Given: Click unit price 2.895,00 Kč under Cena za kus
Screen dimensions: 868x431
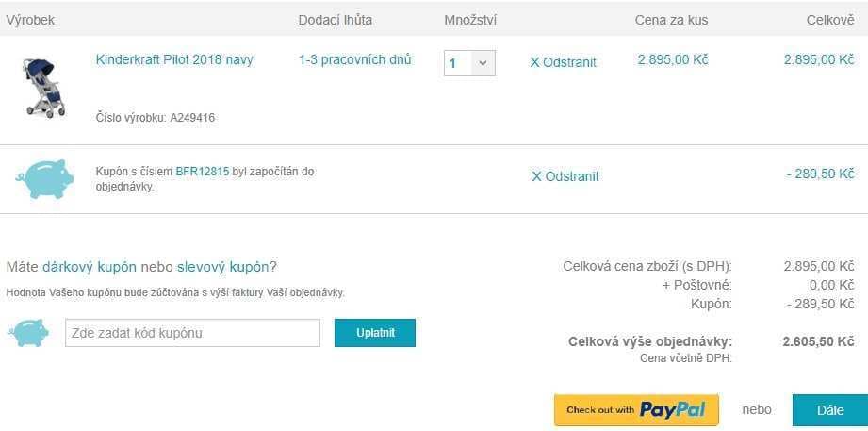Looking at the screenshot, I should point(673,59).
